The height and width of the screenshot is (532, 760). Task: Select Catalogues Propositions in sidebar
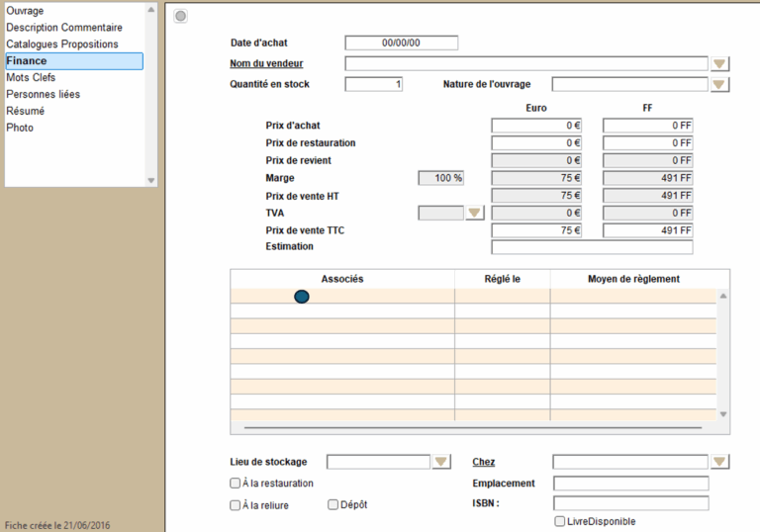62,44
